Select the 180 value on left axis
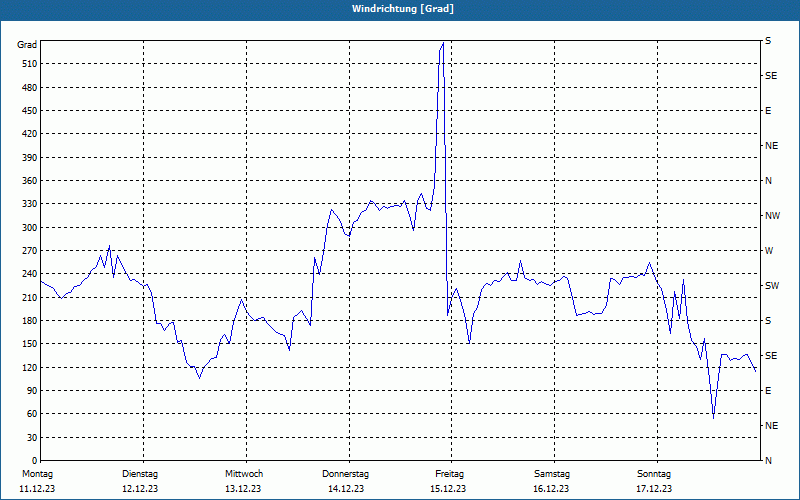Screen dimensions: 800x500 pos(30,320)
